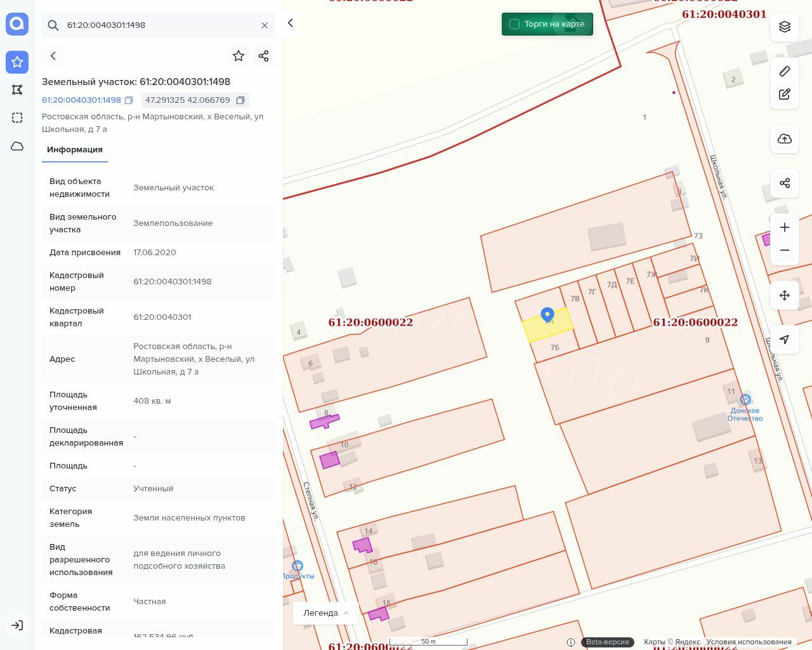Viewport: 812px width, 650px height.
Task: Zoom in the map with plus
Action: point(785,228)
